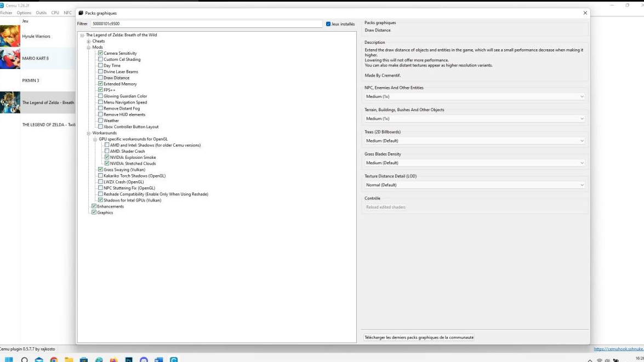Open the Texture Distance Detail (LOD) dropdown

[x=475, y=185]
